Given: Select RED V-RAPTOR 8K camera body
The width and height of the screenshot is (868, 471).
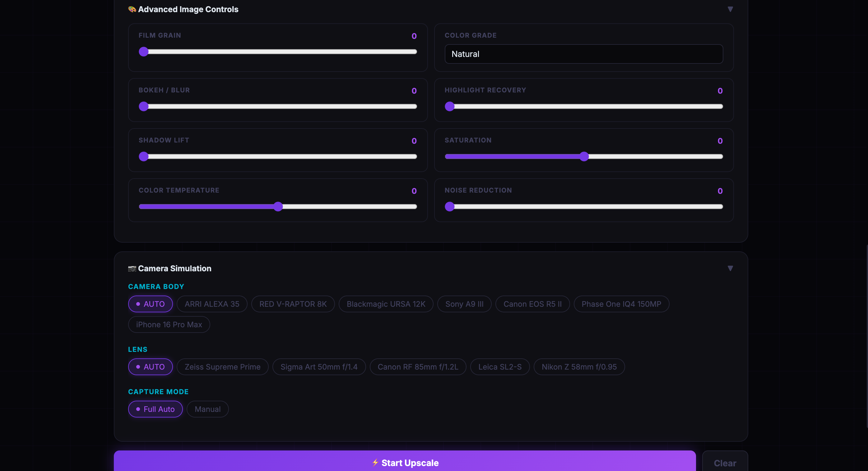Looking at the screenshot, I should coord(293,304).
